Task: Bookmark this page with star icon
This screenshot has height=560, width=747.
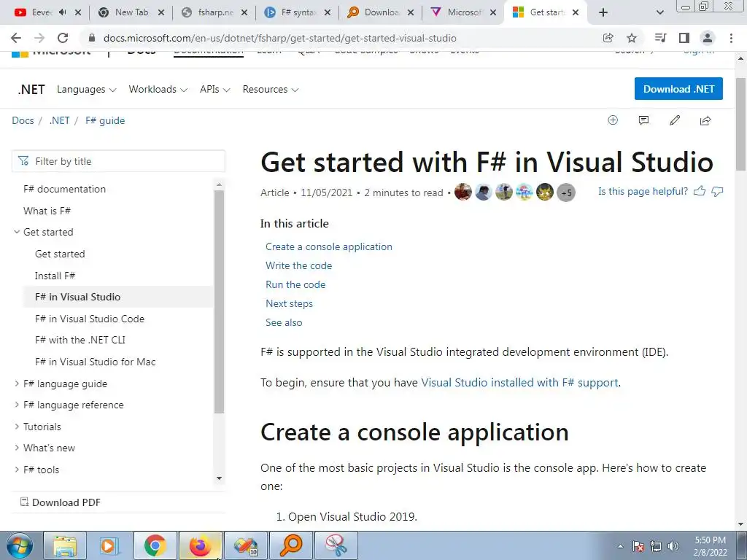Action: pos(632,38)
